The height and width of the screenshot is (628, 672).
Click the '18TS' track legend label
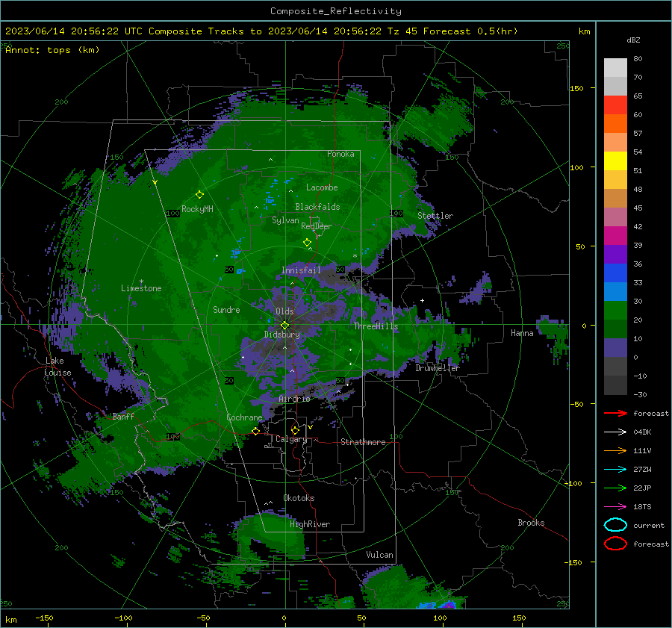(642, 506)
